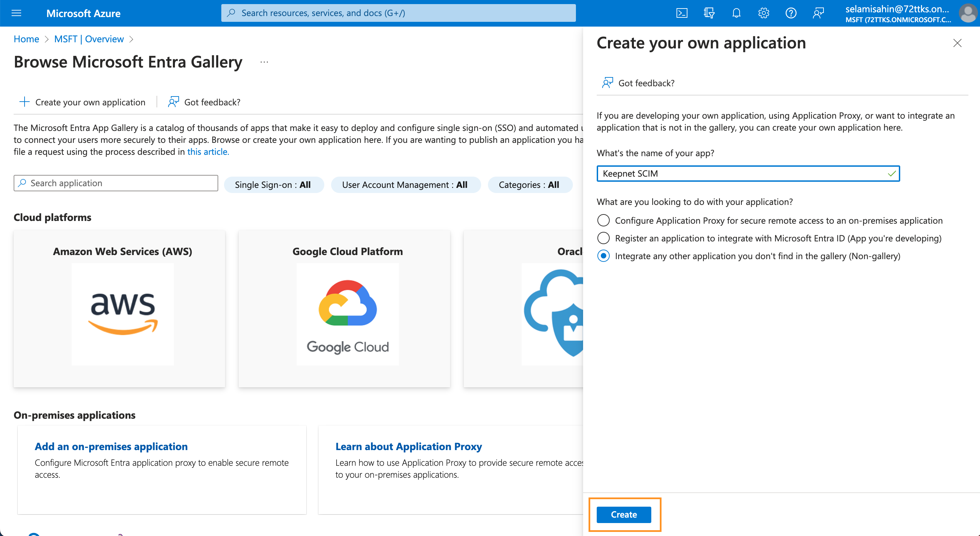Click the Create button
The width and height of the screenshot is (980, 536).
click(624, 514)
